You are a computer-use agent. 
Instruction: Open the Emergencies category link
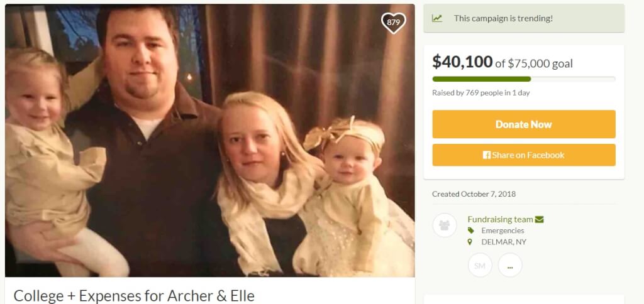[x=502, y=231]
